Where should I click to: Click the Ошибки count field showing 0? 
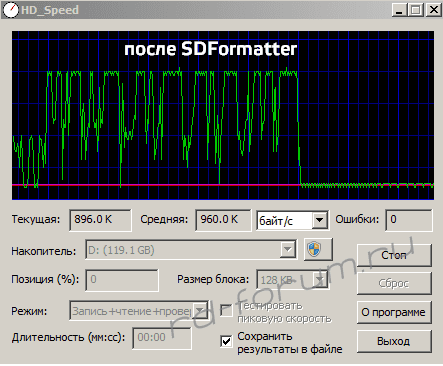tap(409, 220)
